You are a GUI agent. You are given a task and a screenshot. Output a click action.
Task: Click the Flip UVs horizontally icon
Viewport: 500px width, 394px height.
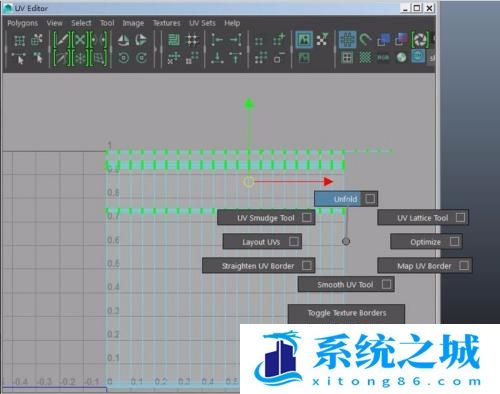coord(123,40)
